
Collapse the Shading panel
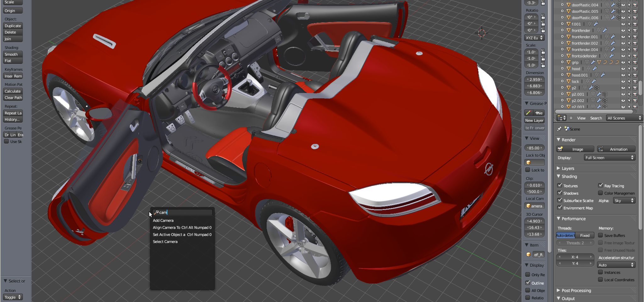(558, 176)
